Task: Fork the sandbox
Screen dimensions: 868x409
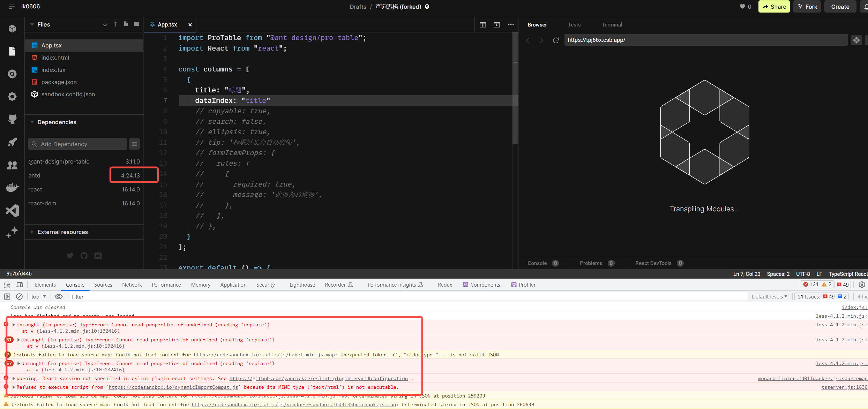Action: coord(807,6)
